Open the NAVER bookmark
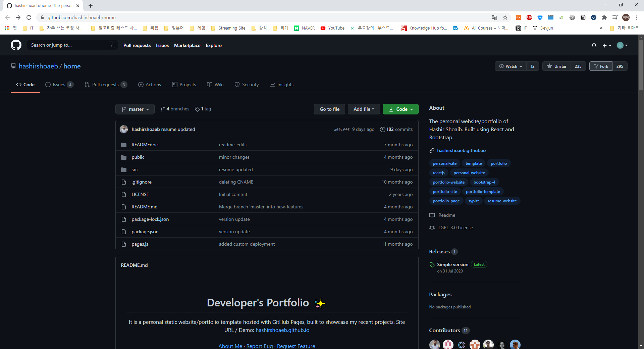644x349 pixels. 304,28
